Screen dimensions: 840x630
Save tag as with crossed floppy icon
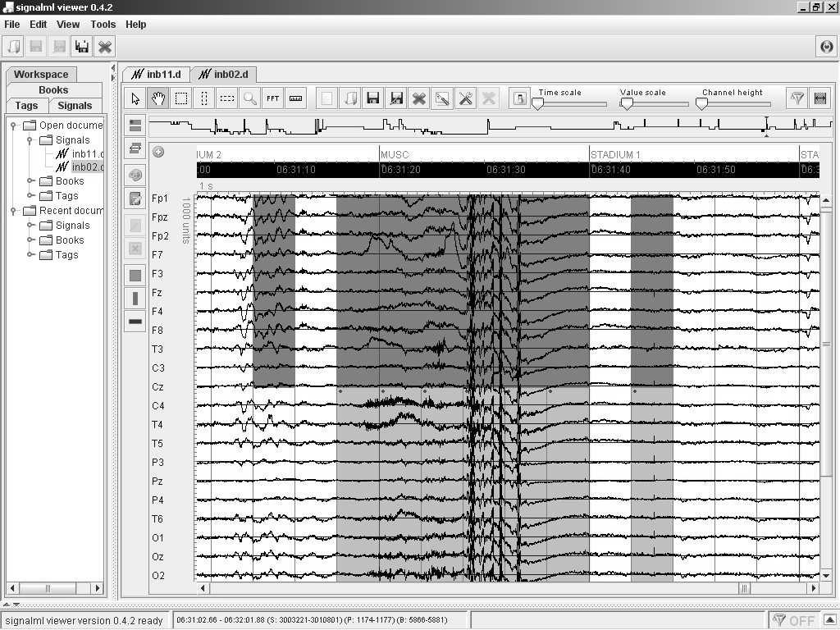pyautogui.click(x=396, y=98)
